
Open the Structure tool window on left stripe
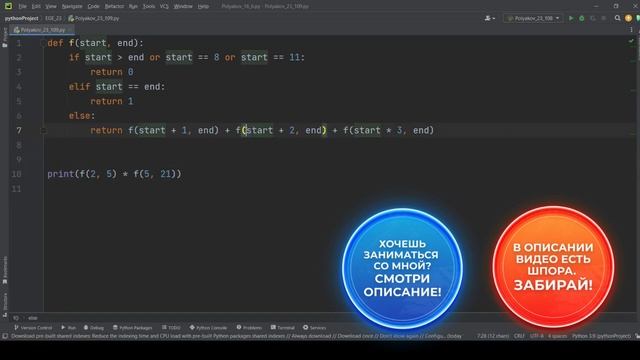coord(4,304)
